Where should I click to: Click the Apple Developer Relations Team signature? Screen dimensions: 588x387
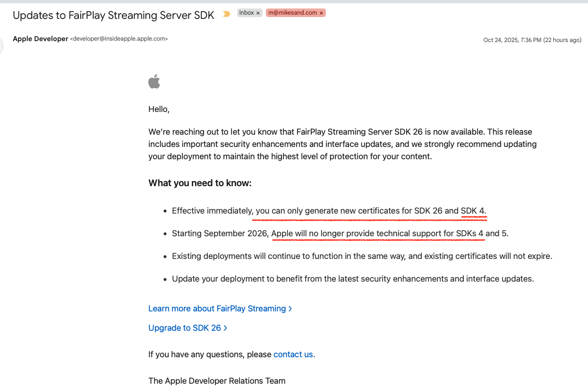pos(217,381)
